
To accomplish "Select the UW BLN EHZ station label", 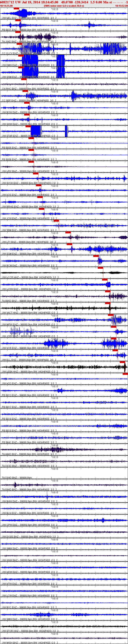I will (x=29, y=513).
